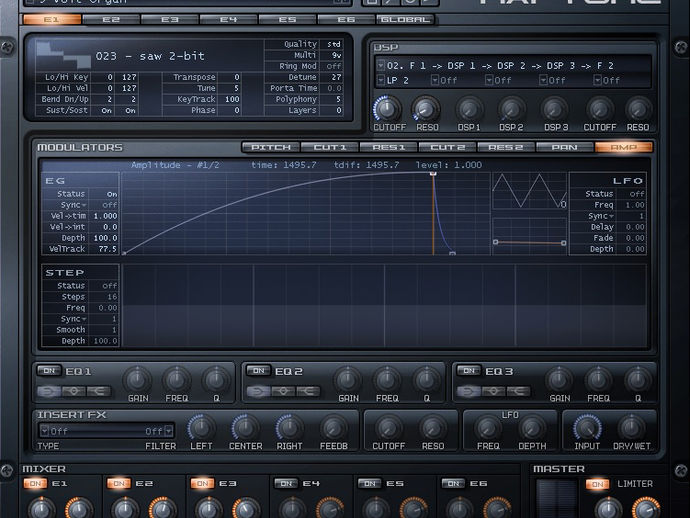The image size is (690, 518).
Task: Open the Off dropdown below DSP 2
Action: pos(489,80)
